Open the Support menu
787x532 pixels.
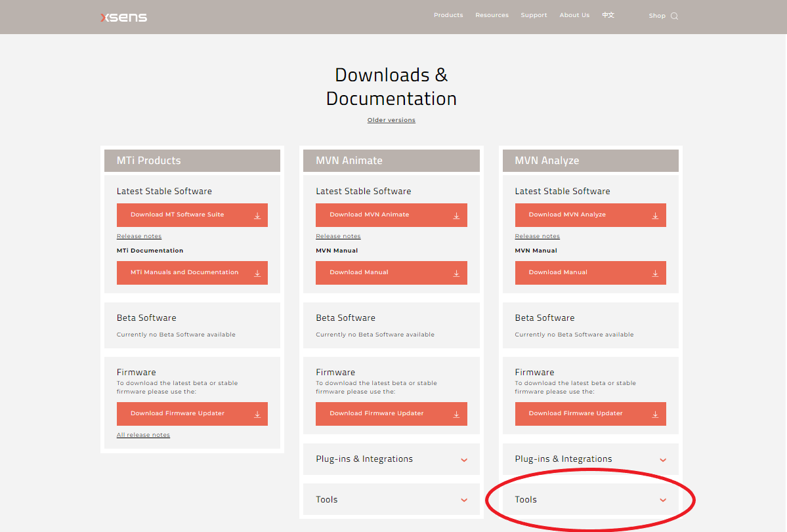(534, 15)
